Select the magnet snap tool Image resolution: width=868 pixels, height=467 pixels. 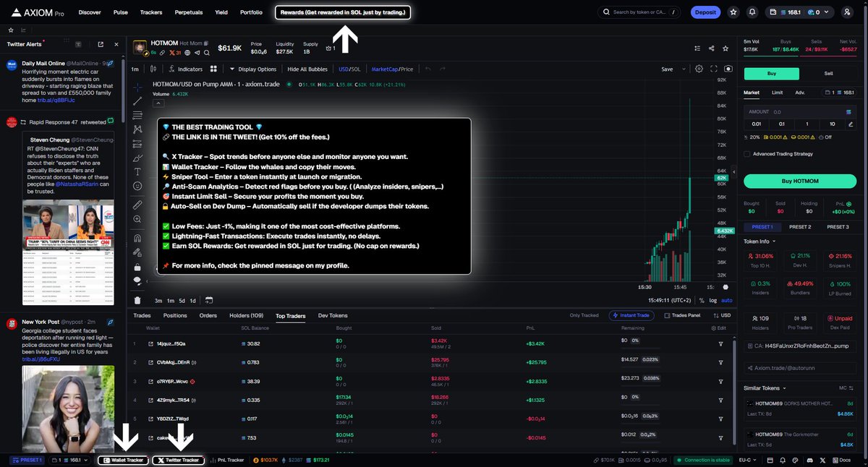point(137,238)
